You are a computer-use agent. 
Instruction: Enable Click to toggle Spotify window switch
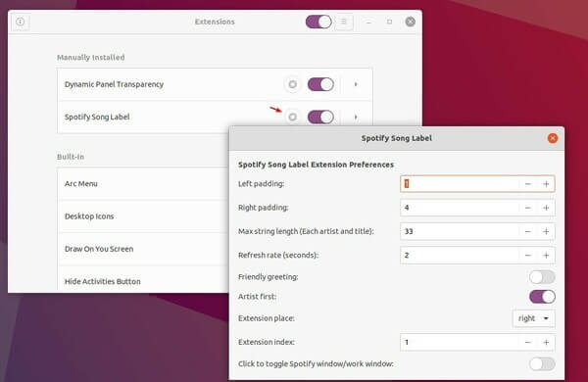click(542, 363)
